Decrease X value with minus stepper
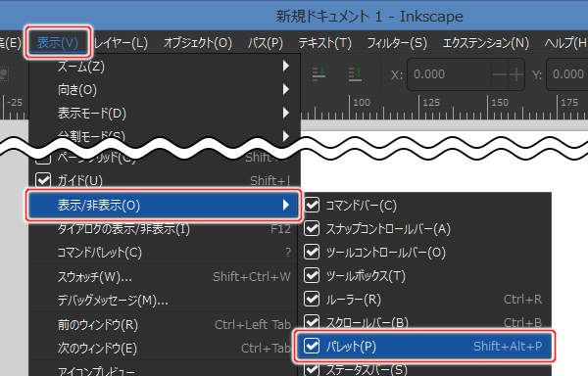This screenshot has width=588, height=376. pyautogui.click(x=499, y=74)
